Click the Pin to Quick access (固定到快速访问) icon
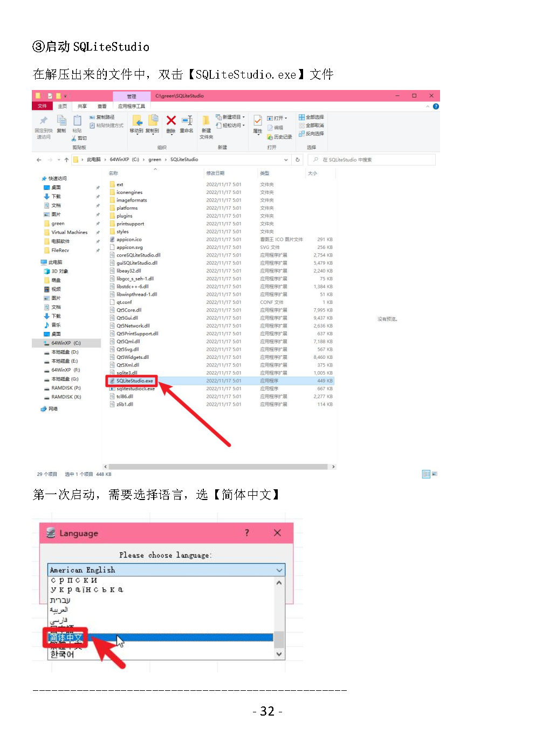Screen dimensions: 535x756 point(44,121)
